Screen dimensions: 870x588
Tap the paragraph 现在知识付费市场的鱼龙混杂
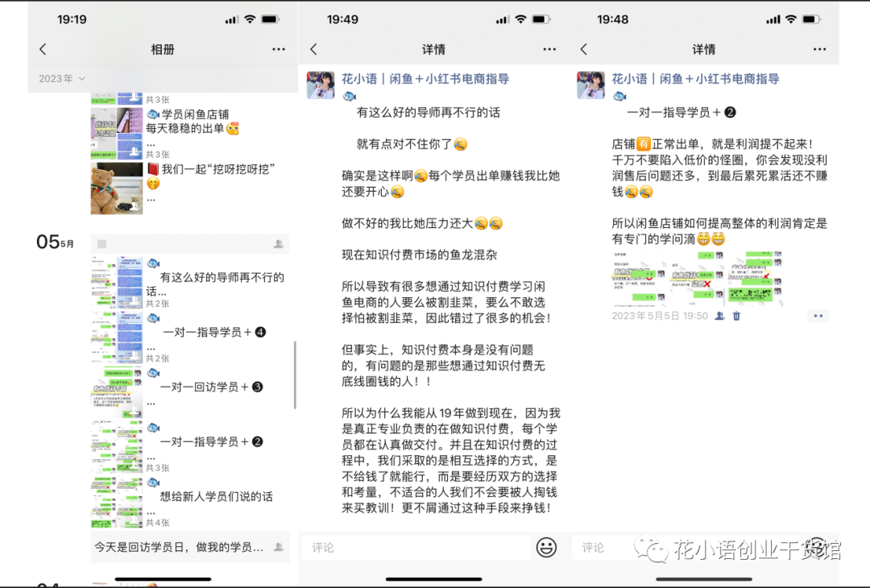[x=420, y=255]
